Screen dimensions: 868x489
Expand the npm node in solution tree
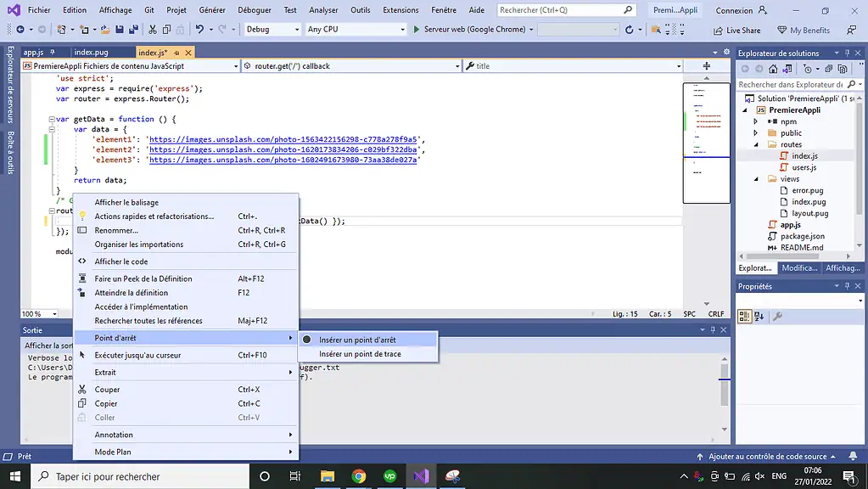pyautogui.click(x=755, y=121)
